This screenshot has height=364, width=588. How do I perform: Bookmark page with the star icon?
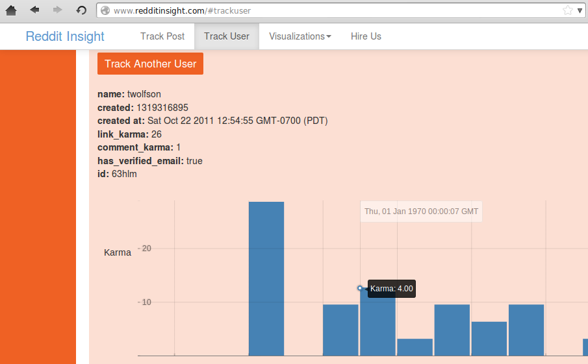568,10
